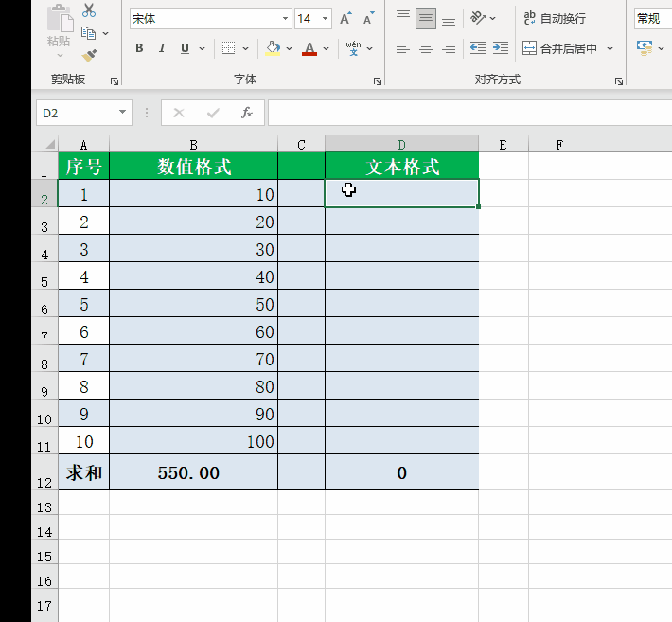This screenshot has height=622, width=672.
Task: Open the underline style dropdown arrow
Action: pyautogui.click(x=202, y=48)
